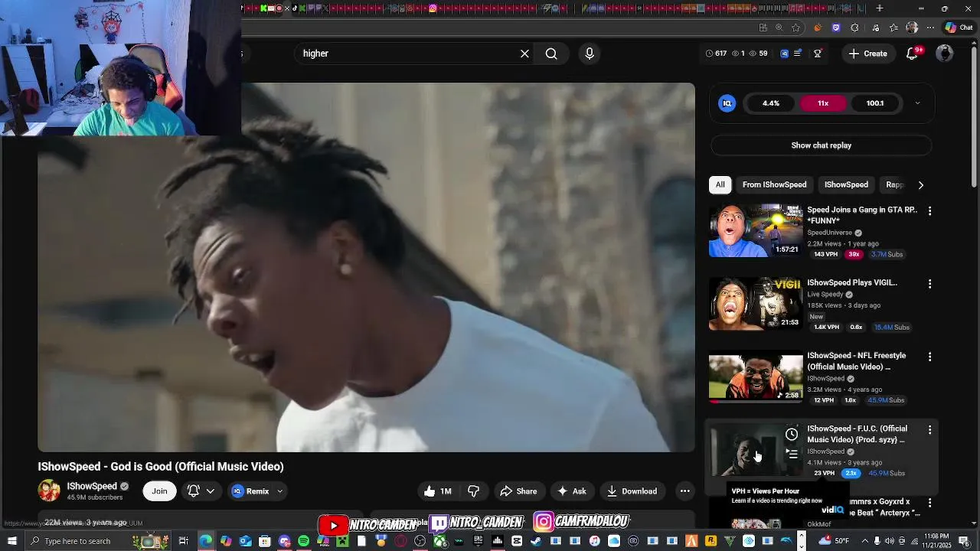Viewport: 980px width, 551px height.
Task: Dislike the video
Action: pyautogui.click(x=473, y=491)
